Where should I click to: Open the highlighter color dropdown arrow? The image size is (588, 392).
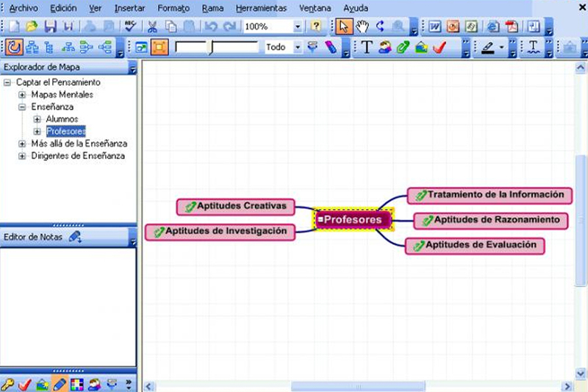click(x=501, y=47)
